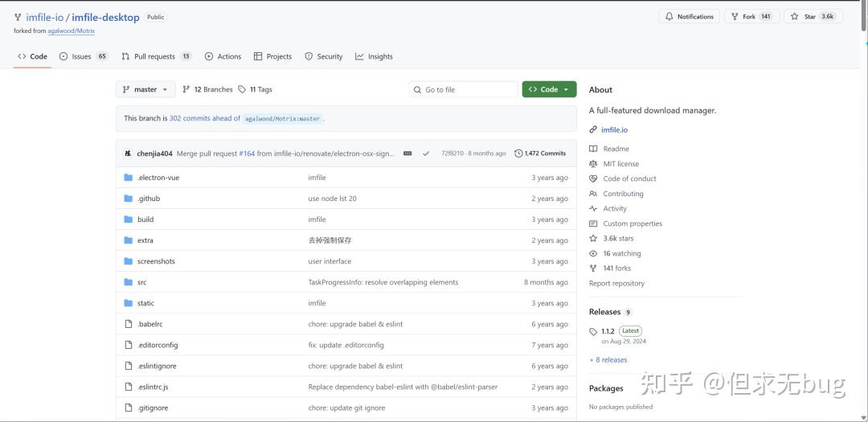Open the 302 commits ahead link
This screenshot has width=868, height=422.
[205, 118]
